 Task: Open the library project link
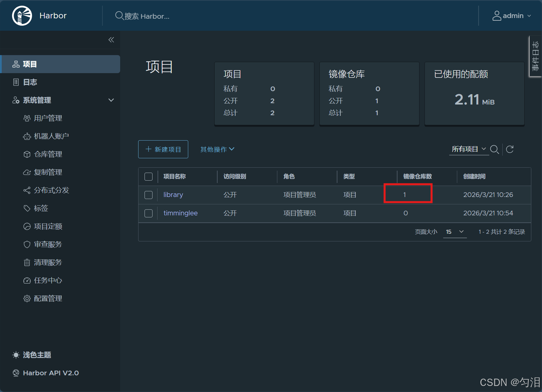click(x=173, y=195)
